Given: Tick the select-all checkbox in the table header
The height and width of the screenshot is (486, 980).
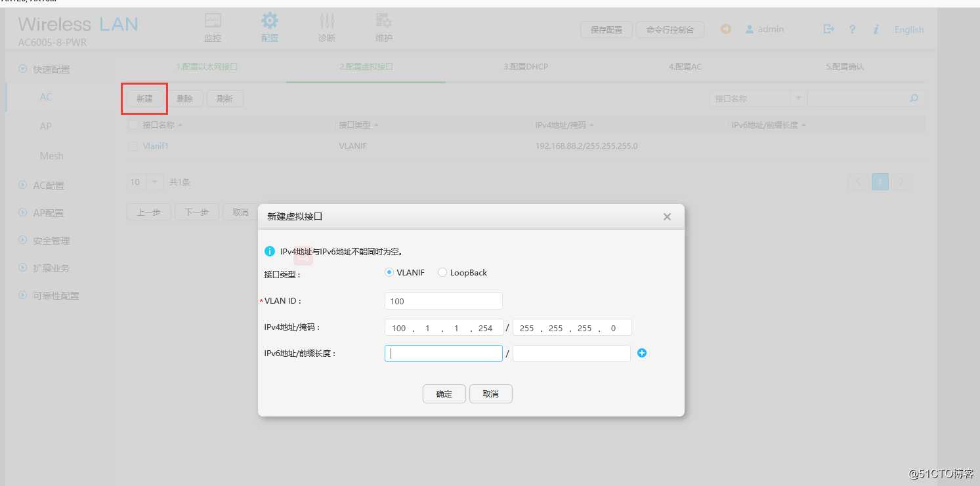Looking at the screenshot, I should [x=133, y=125].
